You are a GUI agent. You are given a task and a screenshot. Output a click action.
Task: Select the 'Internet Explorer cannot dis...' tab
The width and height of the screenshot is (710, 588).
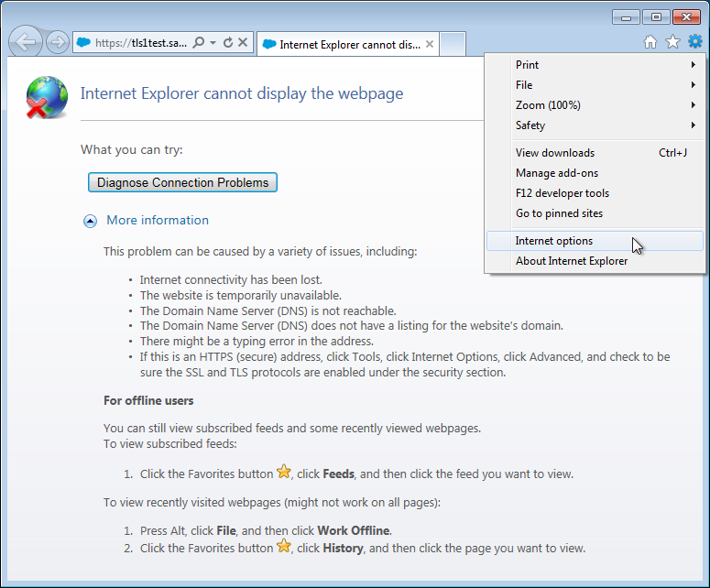348,44
